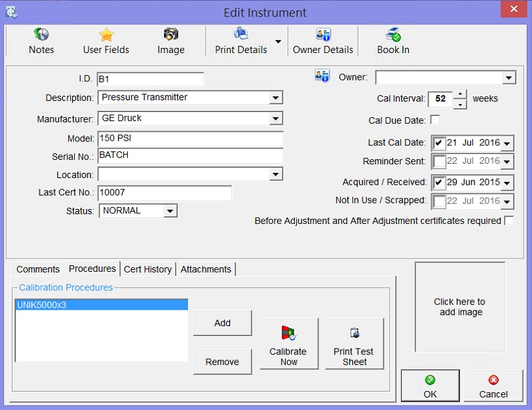Toggle the Reminder Sent date checkbox
This screenshot has height=410, width=532.
439,161
